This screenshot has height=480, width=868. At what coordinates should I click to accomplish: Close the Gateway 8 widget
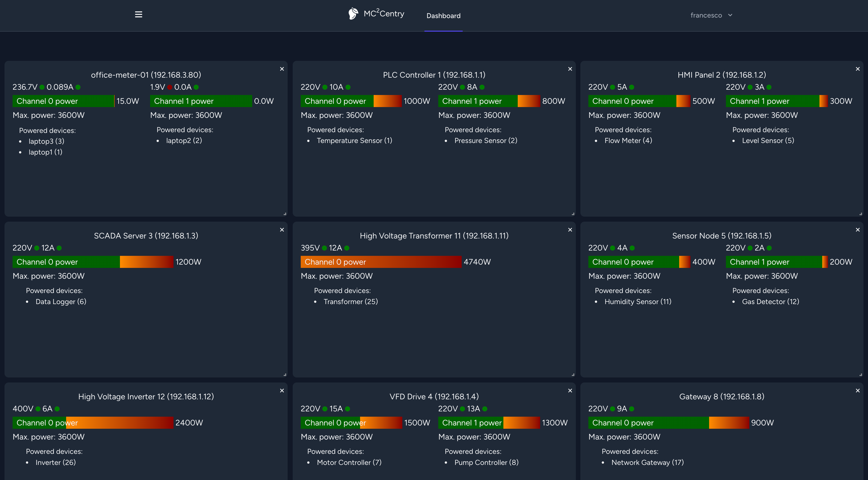(x=858, y=391)
